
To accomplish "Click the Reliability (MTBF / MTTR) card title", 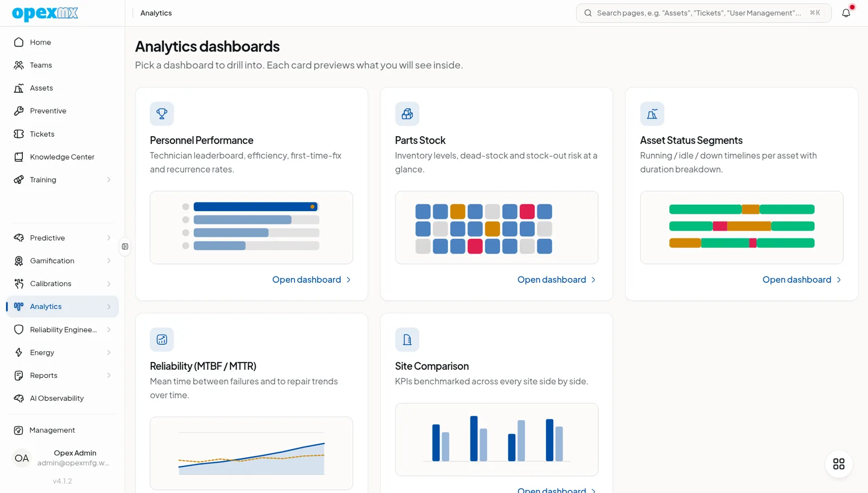I will (203, 366).
